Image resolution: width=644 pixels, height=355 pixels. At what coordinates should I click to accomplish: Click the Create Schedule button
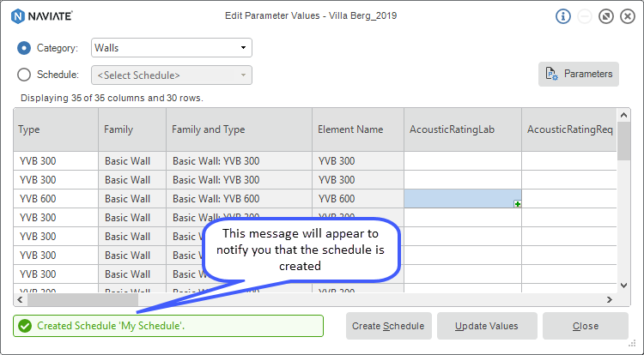coord(389,326)
